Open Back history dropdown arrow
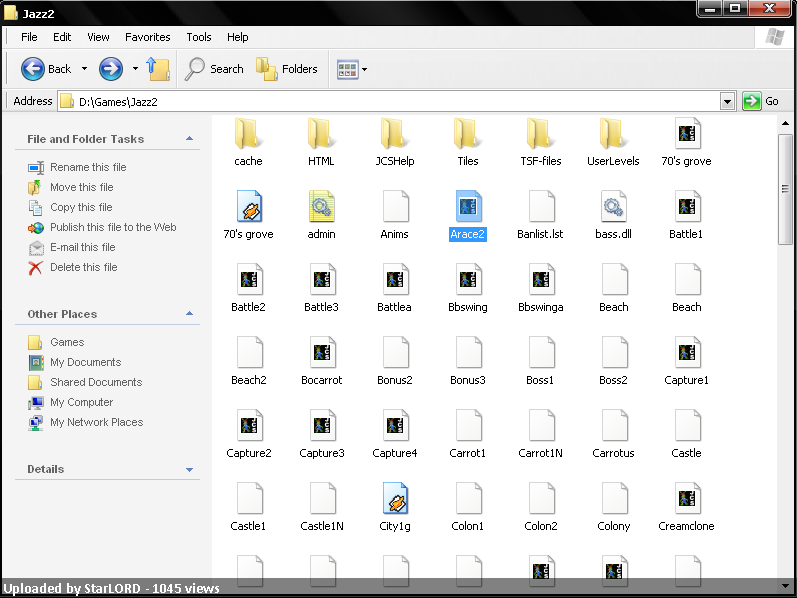Screen dimensions: 797x598 [84, 69]
